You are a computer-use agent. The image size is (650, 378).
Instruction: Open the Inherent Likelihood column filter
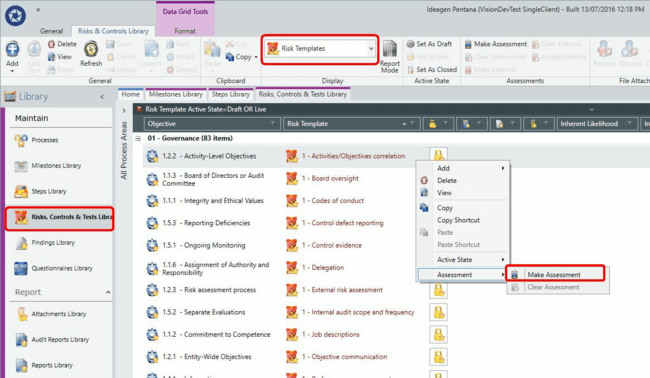pos(630,124)
